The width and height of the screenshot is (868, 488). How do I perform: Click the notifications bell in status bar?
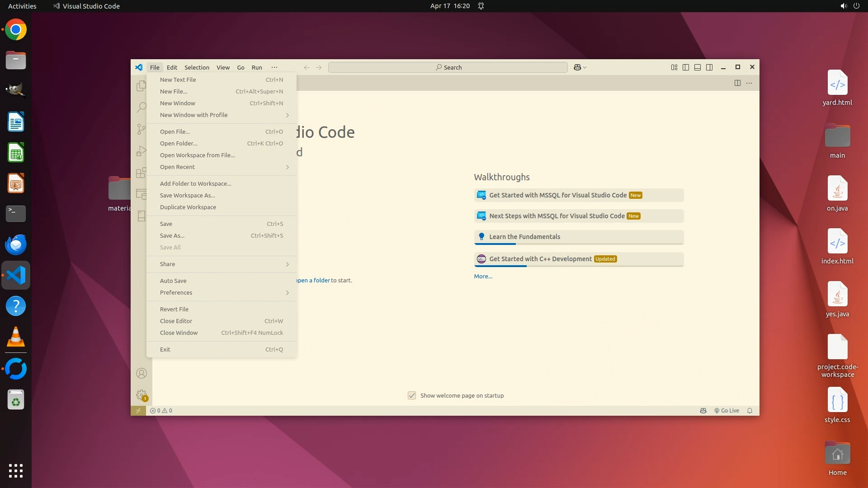750,411
